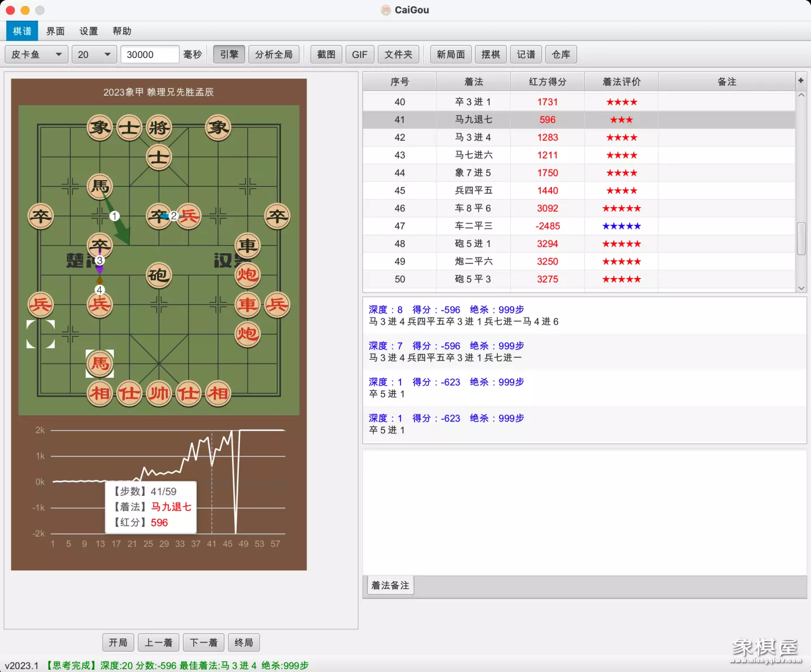Click the plus icon above move list
Image resolution: width=811 pixels, height=672 pixels.
tap(801, 81)
